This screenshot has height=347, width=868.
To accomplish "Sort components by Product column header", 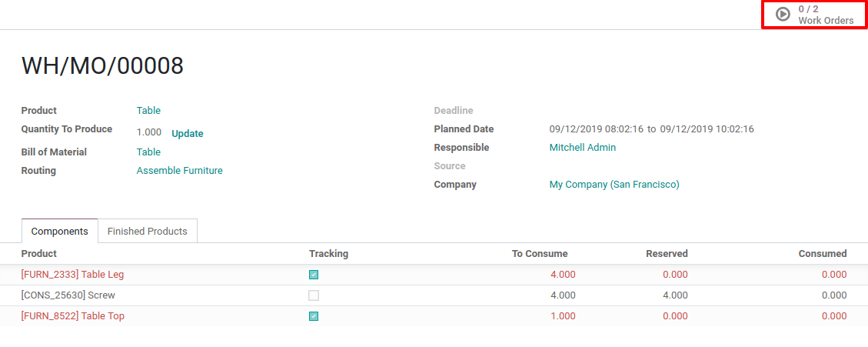I will (x=38, y=254).
